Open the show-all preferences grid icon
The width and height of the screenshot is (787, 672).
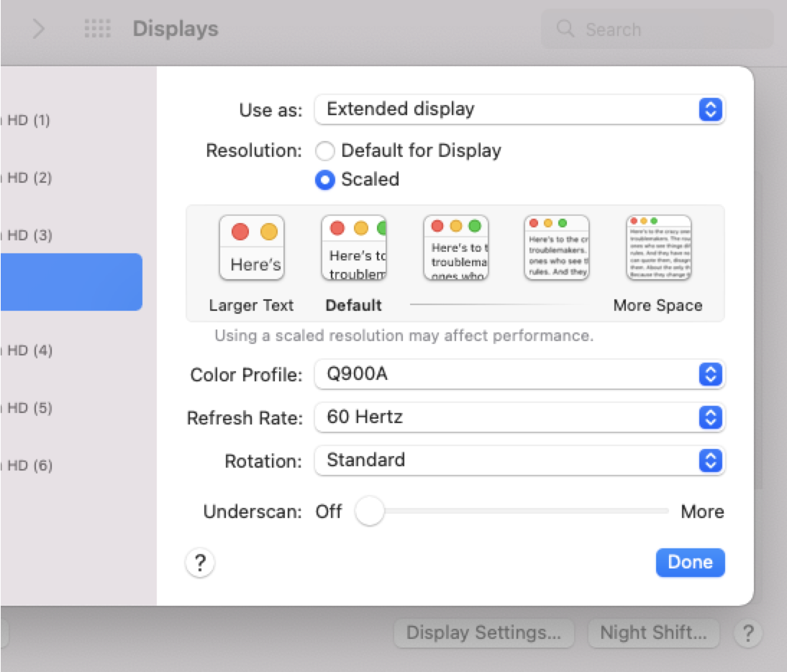(x=97, y=29)
